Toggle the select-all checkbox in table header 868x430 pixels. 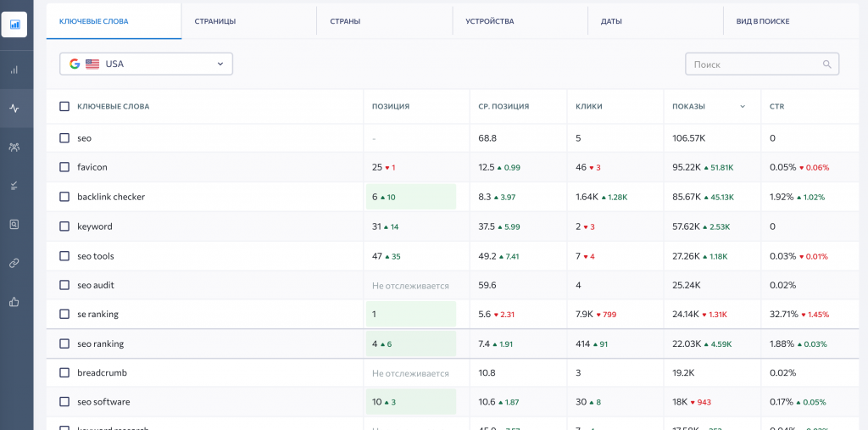click(x=64, y=107)
